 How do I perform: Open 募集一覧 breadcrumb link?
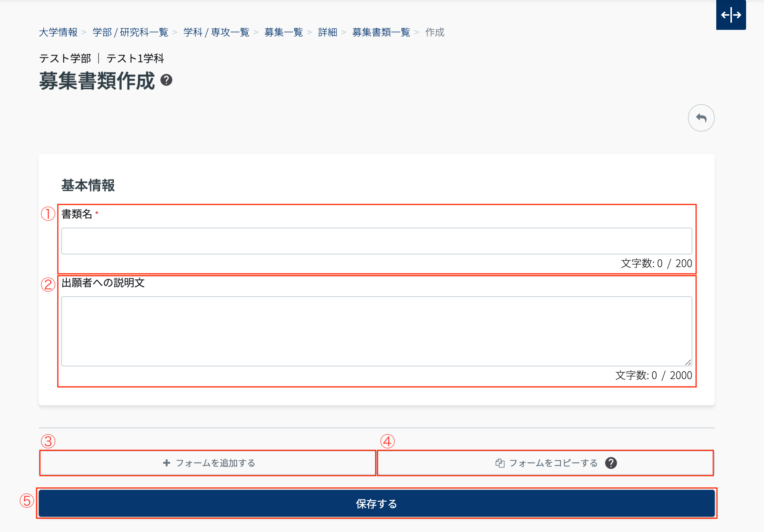pos(284,32)
